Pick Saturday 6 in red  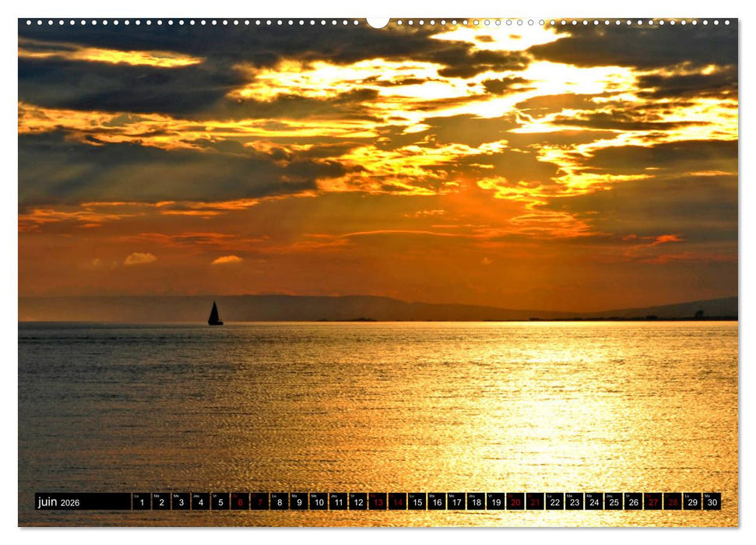240,502
